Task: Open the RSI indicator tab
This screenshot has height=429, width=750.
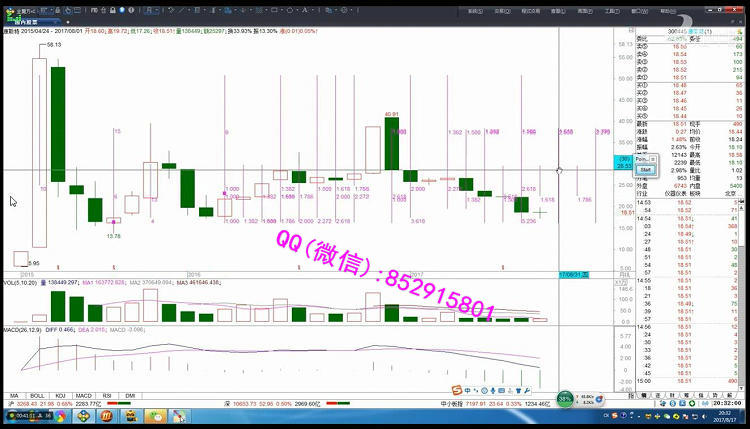Action: 107,396
